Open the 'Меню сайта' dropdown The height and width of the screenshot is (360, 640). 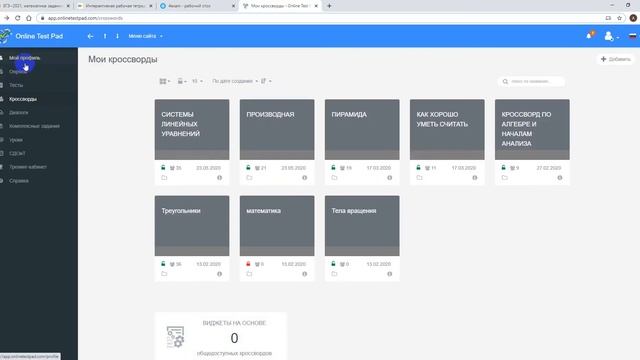coord(145,36)
